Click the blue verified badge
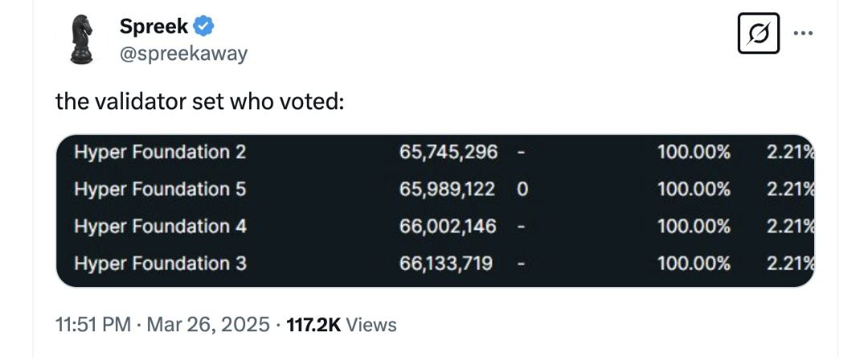This screenshot has width=868, height=361. pos(203,26)
